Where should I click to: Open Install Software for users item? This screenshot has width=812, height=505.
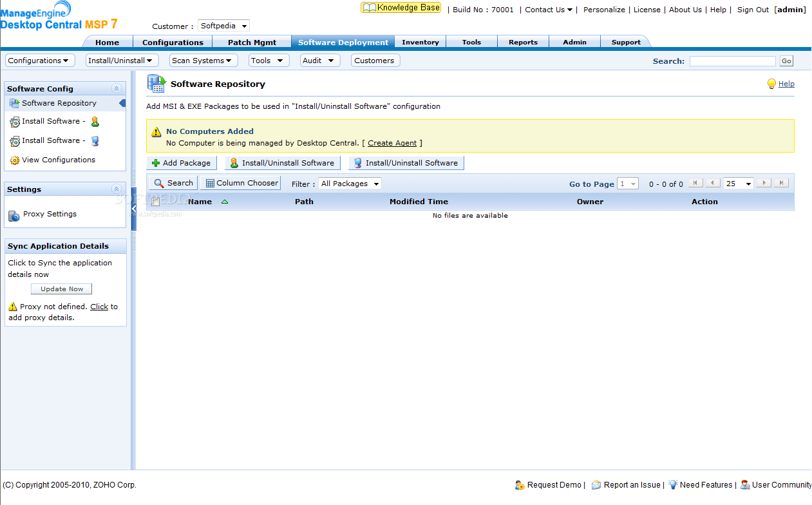point(55,121)
